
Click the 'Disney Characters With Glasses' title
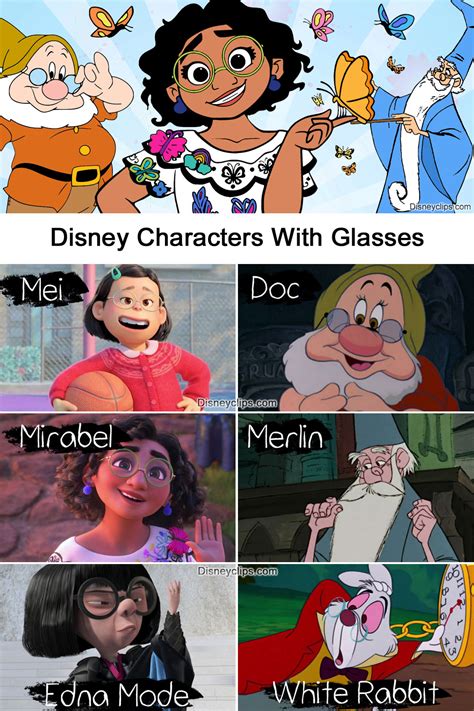[x=237, y=238]
